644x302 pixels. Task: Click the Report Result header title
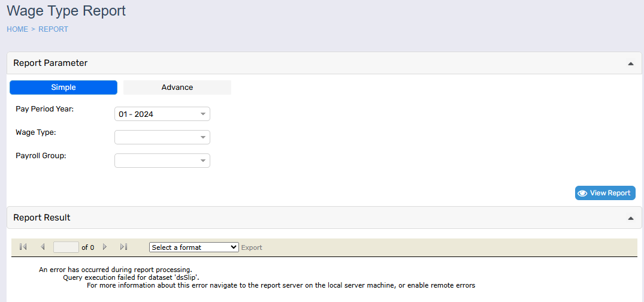point(42,218)
